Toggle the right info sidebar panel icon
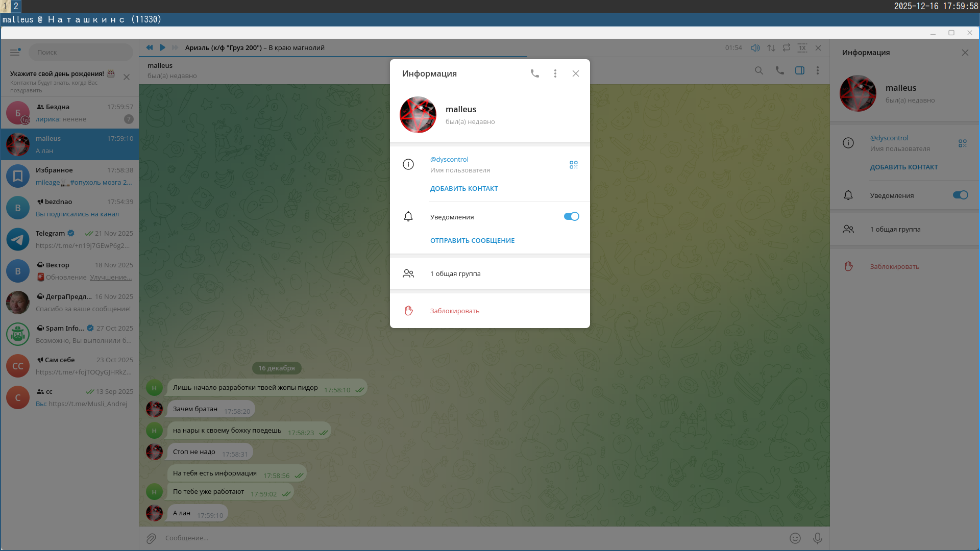 [x=800, y=70]
